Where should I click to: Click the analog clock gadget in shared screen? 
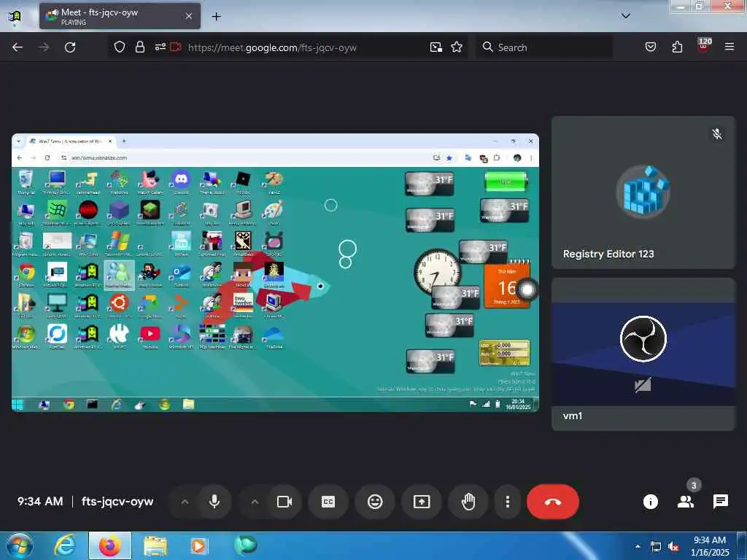coord(437,271)
